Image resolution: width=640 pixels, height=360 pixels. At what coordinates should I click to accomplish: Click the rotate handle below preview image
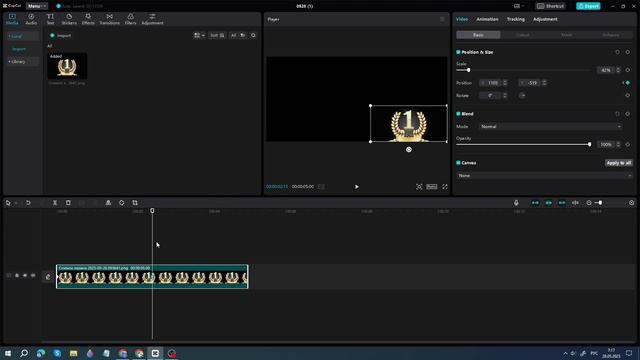pyautogui.click(x=409, y=150)
